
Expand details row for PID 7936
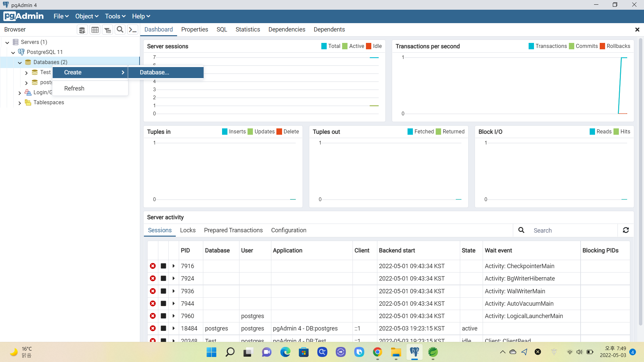[173, 291]
